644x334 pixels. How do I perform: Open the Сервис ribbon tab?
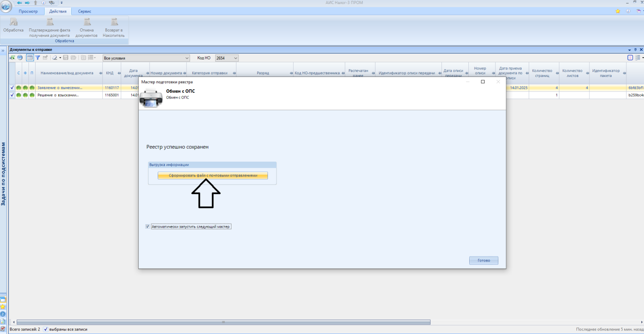pyautogui.click(x=85, y=11)
